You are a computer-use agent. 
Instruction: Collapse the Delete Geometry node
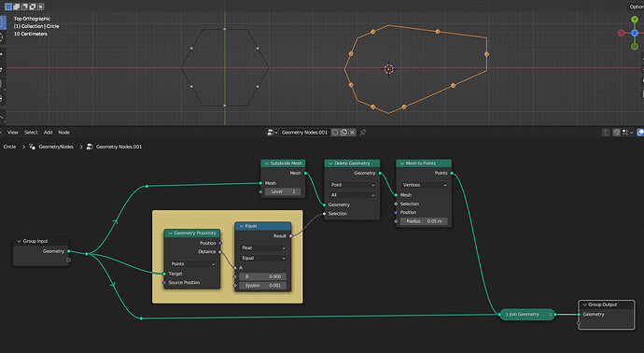pyautogui.click(x=330, y=163)
